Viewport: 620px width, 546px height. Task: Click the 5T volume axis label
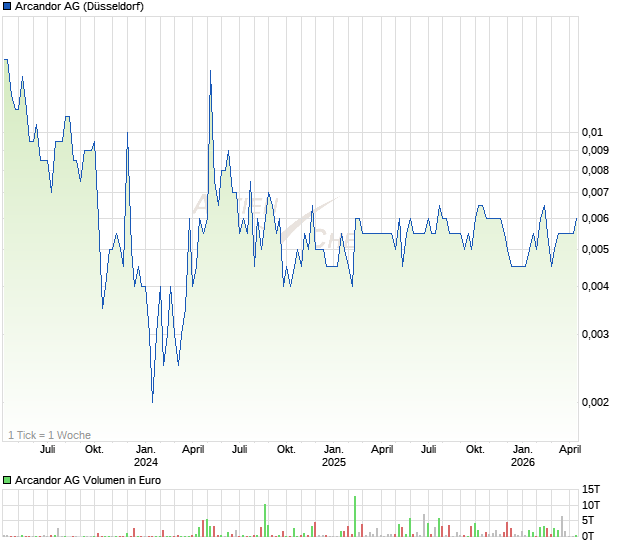point(588,520)
